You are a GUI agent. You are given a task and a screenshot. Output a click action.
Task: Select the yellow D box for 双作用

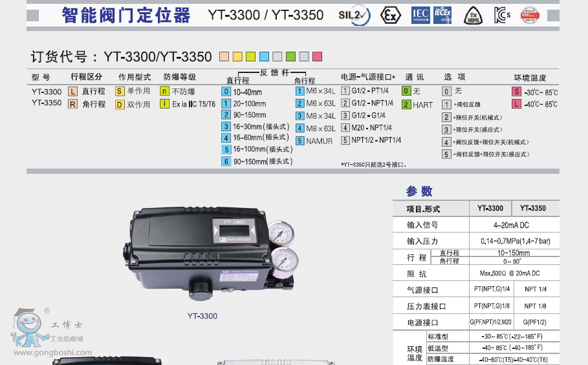tap(120, 105)
